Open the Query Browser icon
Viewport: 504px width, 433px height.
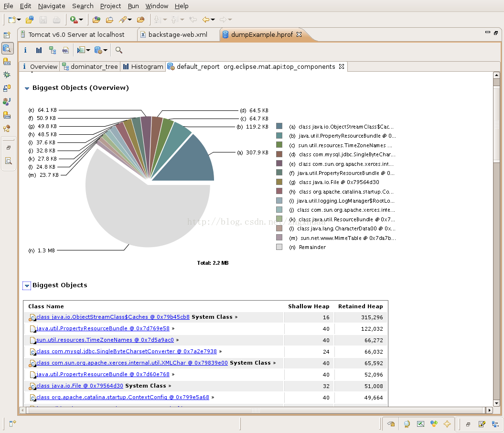click(x=81, y=50)
